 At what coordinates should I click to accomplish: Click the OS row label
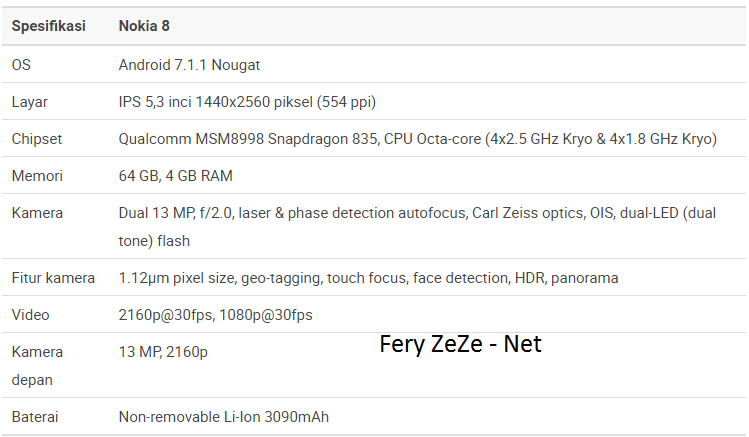(21, 64)
